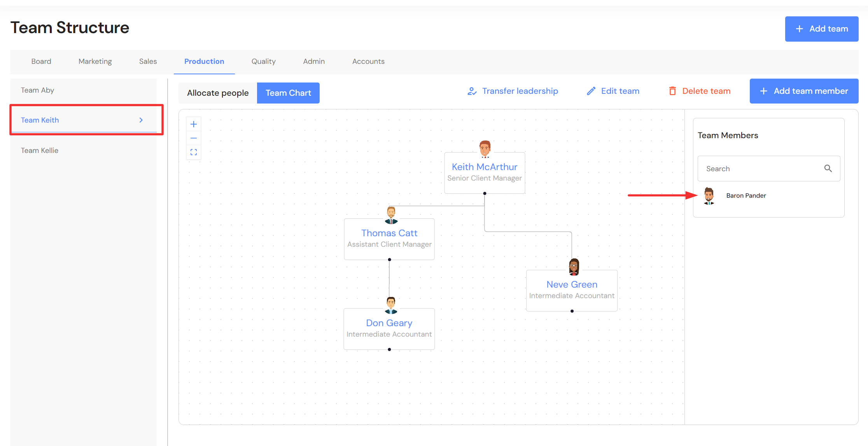This screenshot has height=446, width=868.
Task: Focus the Team Members search field
Action: click(760, 169)
